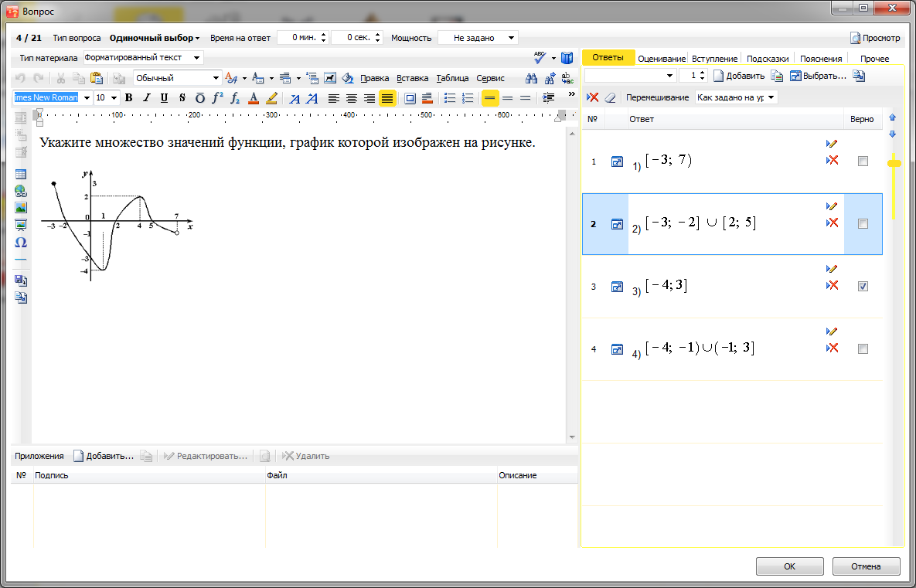Insert a special symbol with Omega icon
This screenshot has height=588, width=916.
tap(21, 242)
